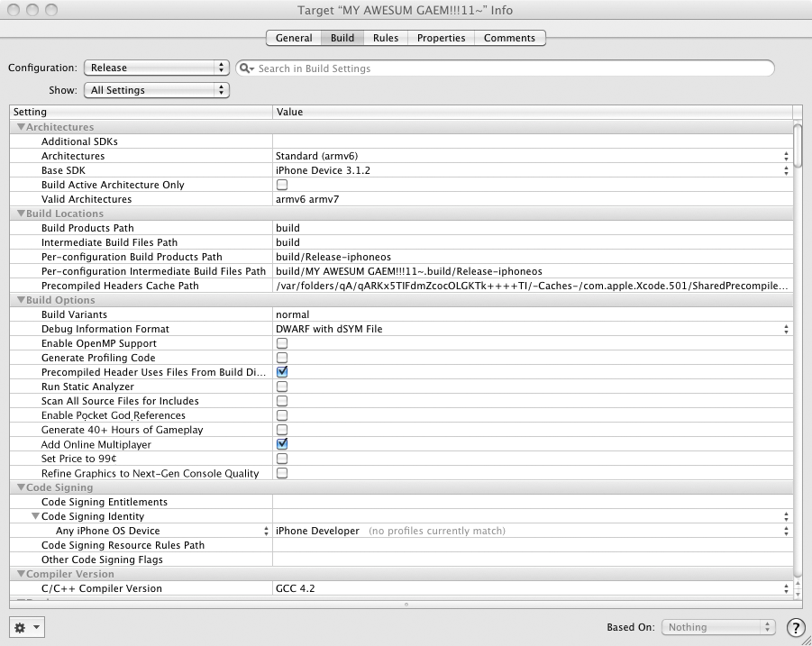The image size is (812, 646).
Task: Open the Based On dropdown showing Nothing
Action: [x=718, y=627]
